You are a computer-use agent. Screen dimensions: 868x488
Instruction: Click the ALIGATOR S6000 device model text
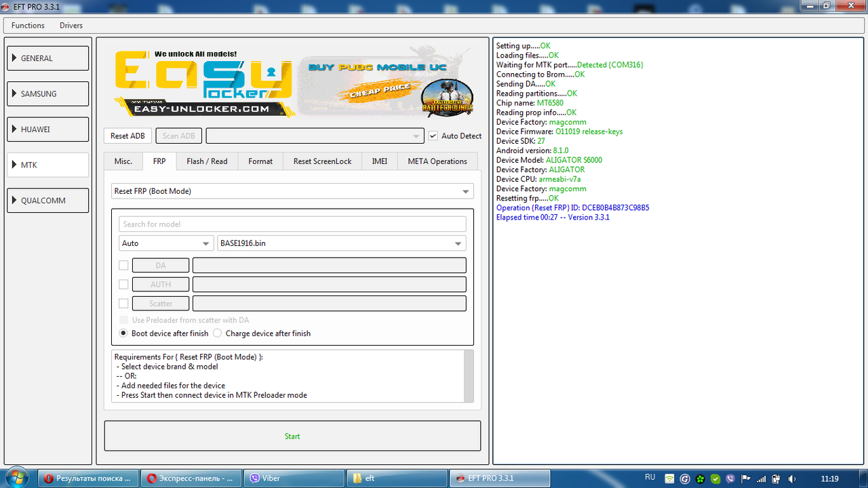(x=574, y=160)
